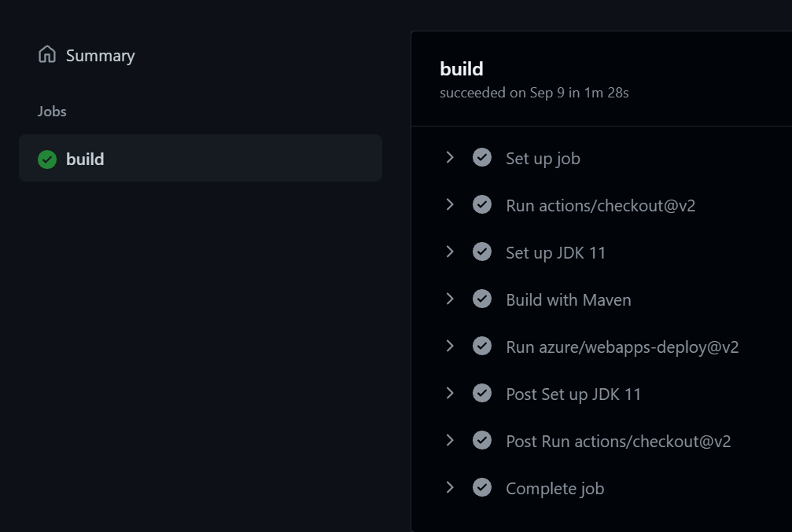This screenshot has width=792, height=532.
Task: Click the check icon next to Build with Maven
Action: [x=482, y=299]
